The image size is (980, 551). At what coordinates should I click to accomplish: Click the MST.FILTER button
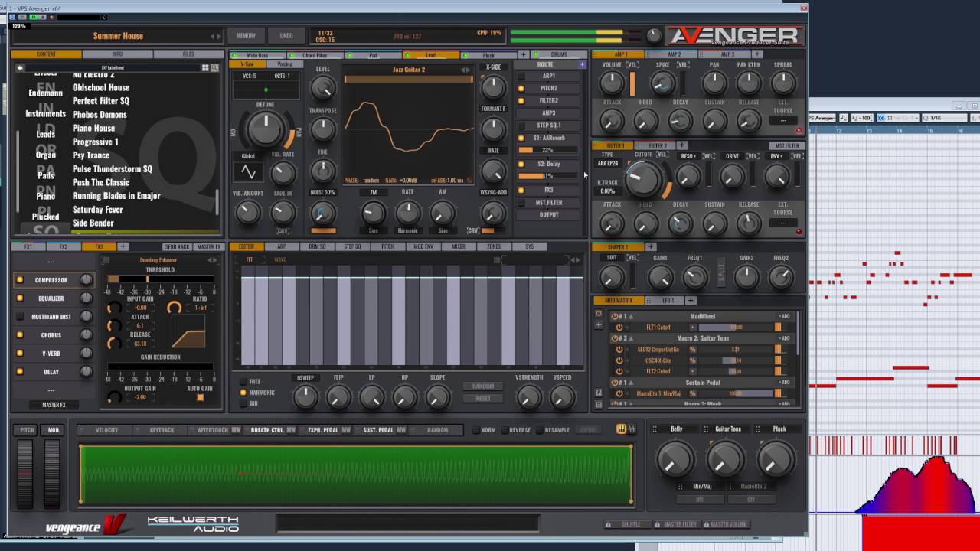787,145
